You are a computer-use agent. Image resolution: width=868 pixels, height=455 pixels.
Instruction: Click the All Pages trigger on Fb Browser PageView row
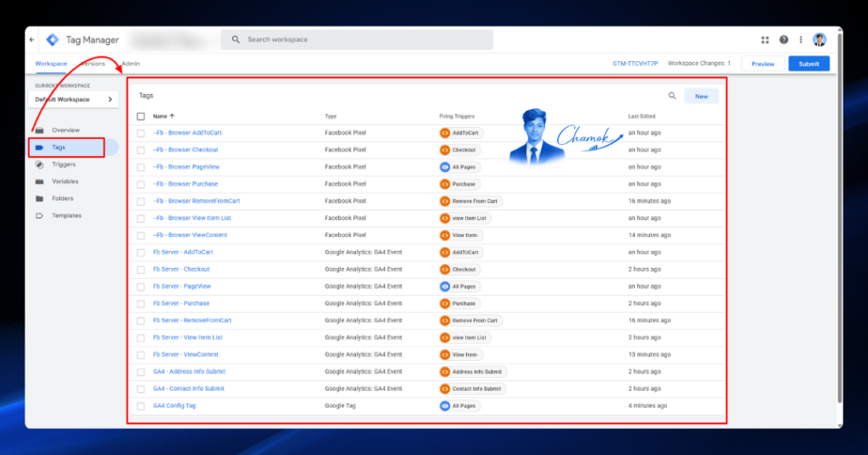click(x=459, y=167)
